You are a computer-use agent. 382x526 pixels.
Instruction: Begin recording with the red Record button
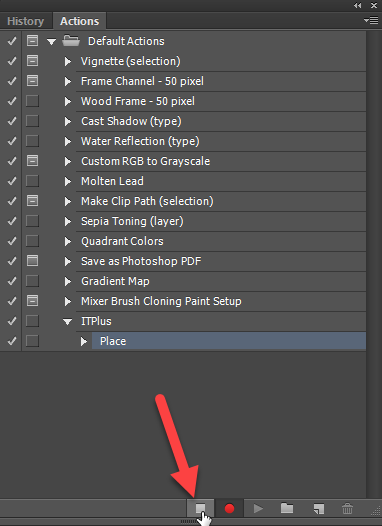click(229, 509)
